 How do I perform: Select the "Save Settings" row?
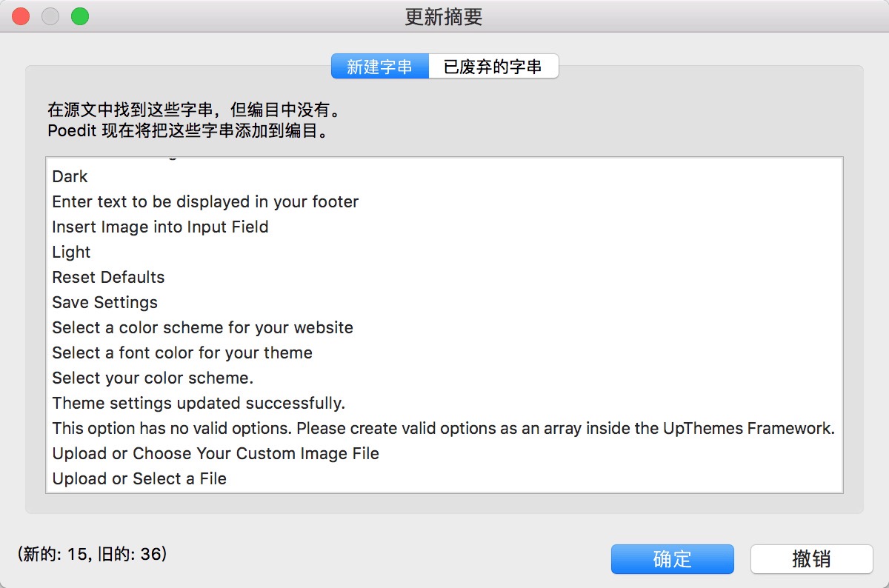click(x=104, y=303)
